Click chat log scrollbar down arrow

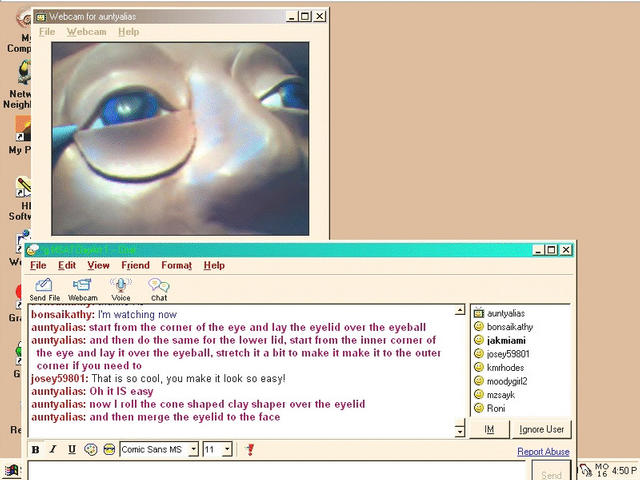coord(460,431)
